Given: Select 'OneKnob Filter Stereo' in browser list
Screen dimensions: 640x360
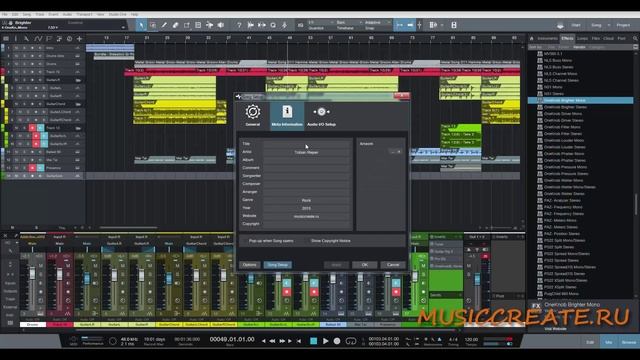Looking at the screenshot, I should [563, 134].
